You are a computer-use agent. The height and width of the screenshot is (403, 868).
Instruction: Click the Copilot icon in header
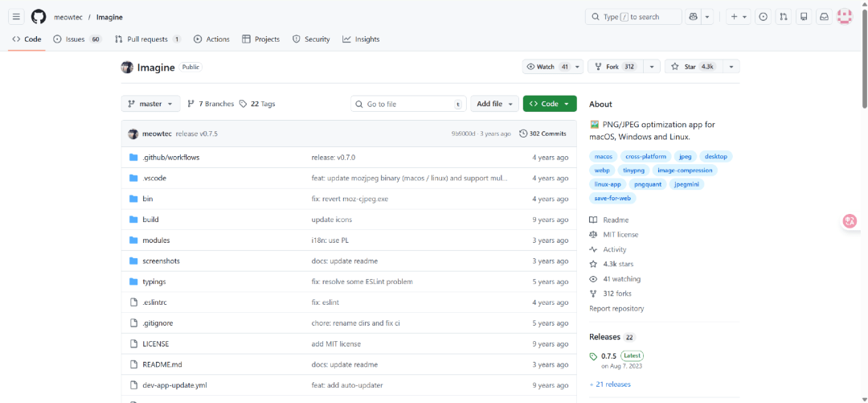693,17
